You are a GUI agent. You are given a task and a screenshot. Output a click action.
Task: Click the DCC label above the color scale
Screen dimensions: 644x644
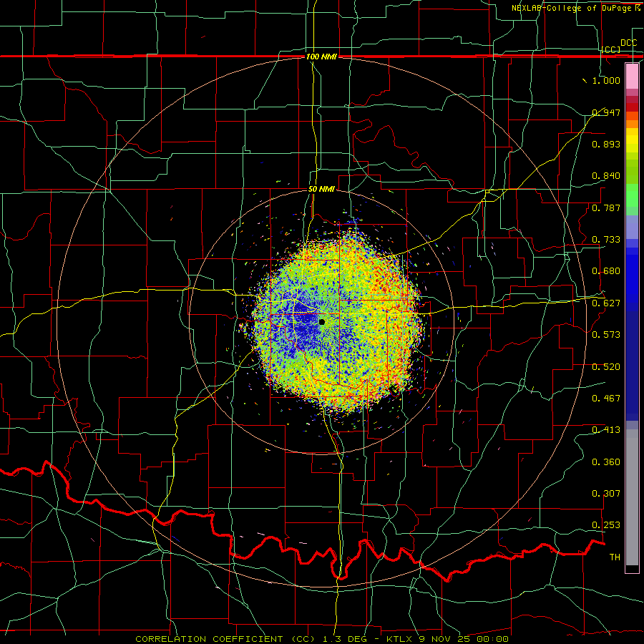(628, 43)
